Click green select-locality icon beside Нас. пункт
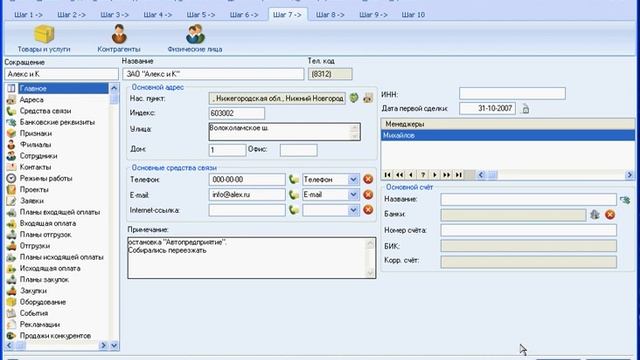The image size is (640, 360). [354, 98]
